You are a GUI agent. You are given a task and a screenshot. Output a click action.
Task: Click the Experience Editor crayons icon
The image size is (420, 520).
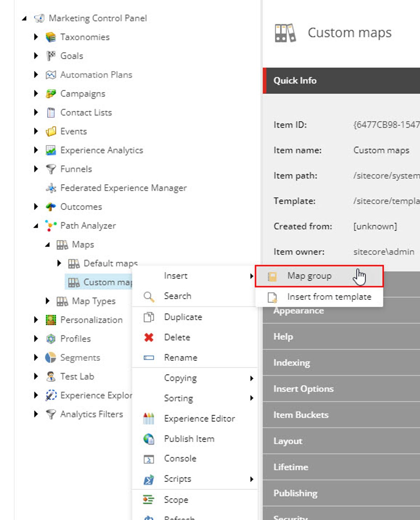coord(149,419)
